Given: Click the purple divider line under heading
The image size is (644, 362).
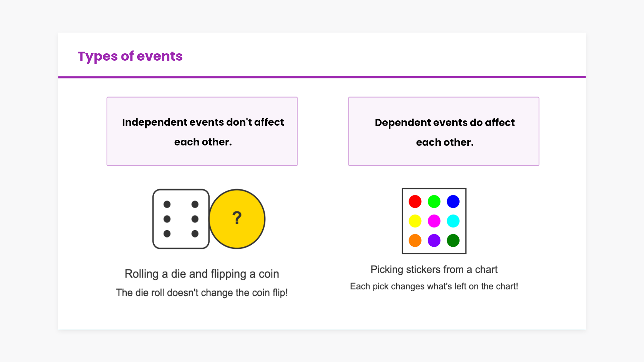Looking at the screenshot, I should 322,77.
